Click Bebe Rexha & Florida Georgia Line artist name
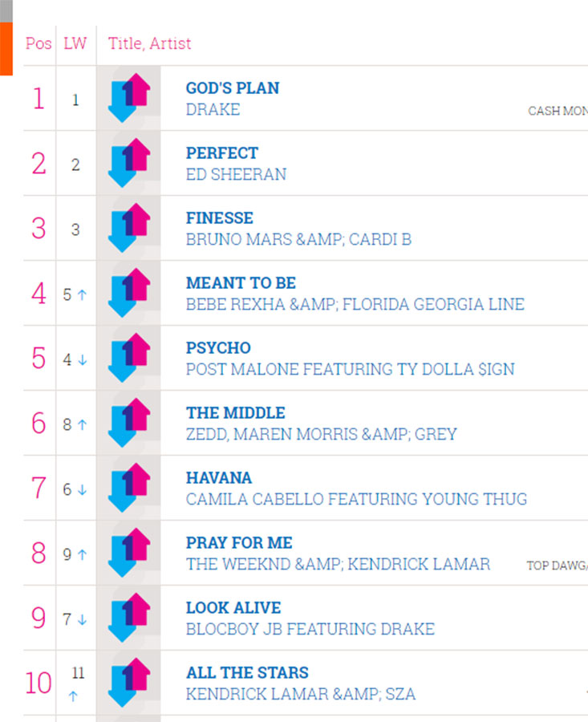The width and height of the screenshot is (588, 722). 355,304
